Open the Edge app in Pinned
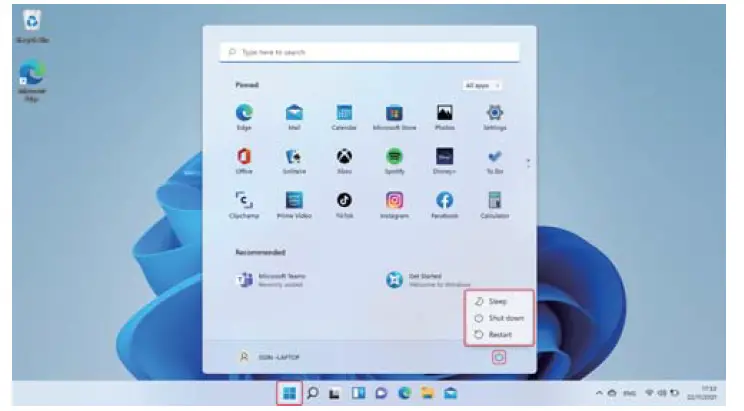The width and height of the screenshot is (744, 411). (x=244, y=117)
